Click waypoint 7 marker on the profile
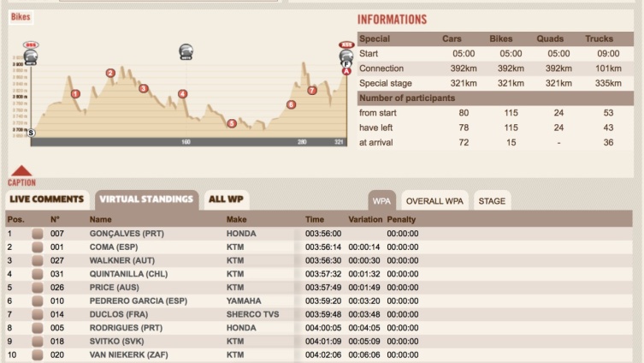This screenshot has height=363, width=644. click(312, 91)
